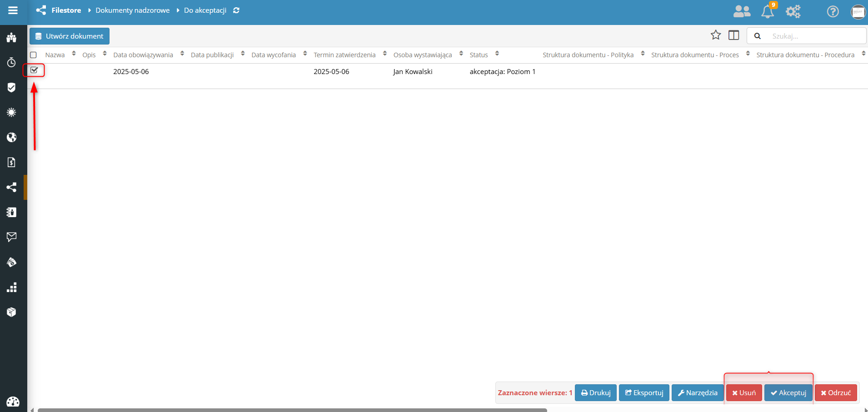
Task: Sort by Termin zatwierdzenia column arrows
Action: (384, 54)
